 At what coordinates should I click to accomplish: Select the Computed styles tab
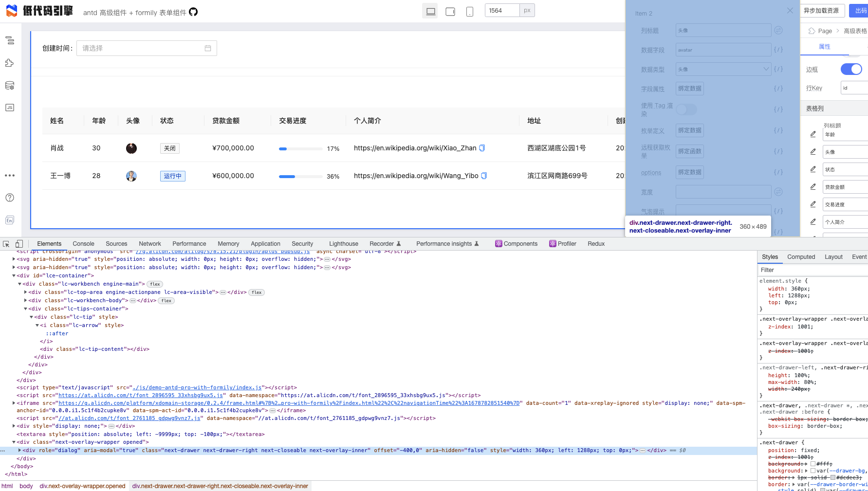pyautogui.click(x=801, y=257)
